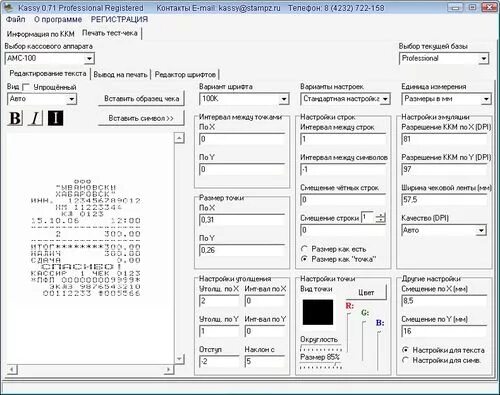
Task: Click the Смещение чётных строк field
Action: click(343, 200)
